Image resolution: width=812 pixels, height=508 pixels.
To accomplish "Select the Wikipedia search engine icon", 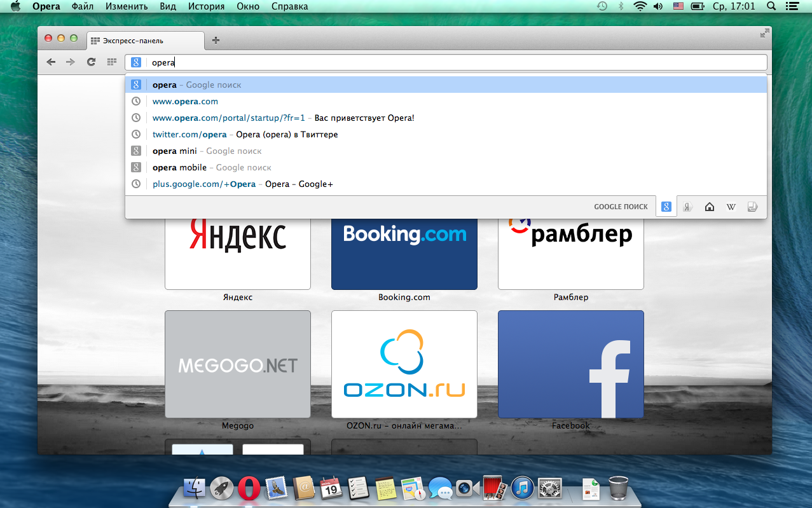I will tap(731, 207).
